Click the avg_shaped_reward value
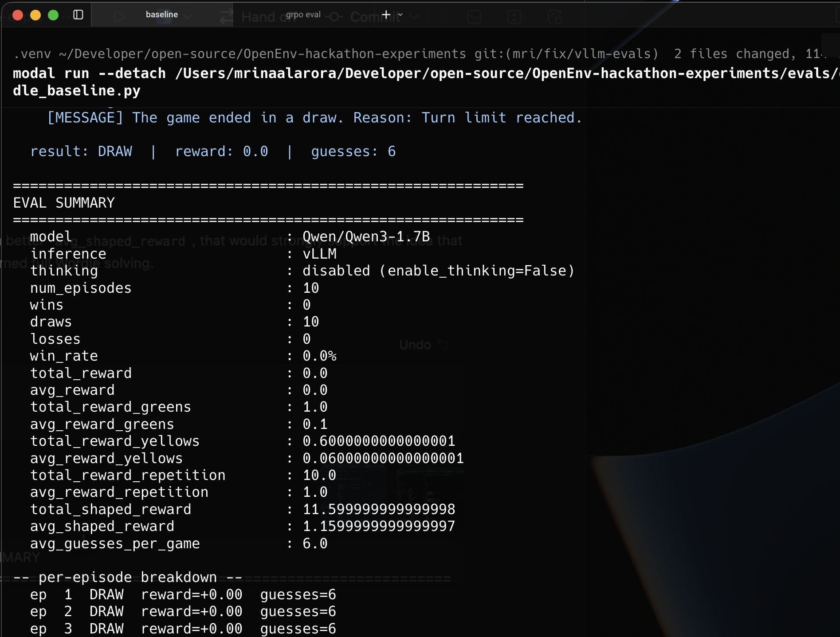 (x=378, y=526)
